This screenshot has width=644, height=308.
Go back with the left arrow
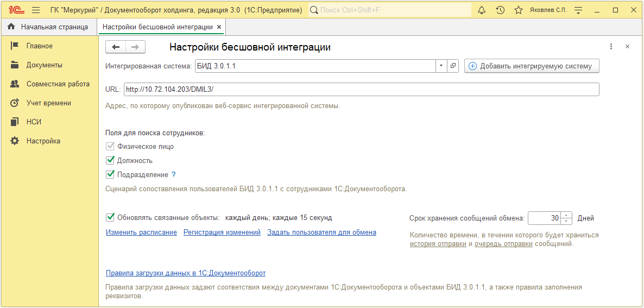(x=116, y=47)
